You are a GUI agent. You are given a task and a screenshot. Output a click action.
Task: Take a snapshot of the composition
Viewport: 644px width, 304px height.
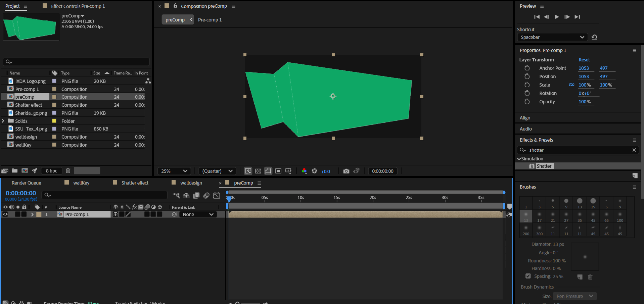[x=346, y=171]
